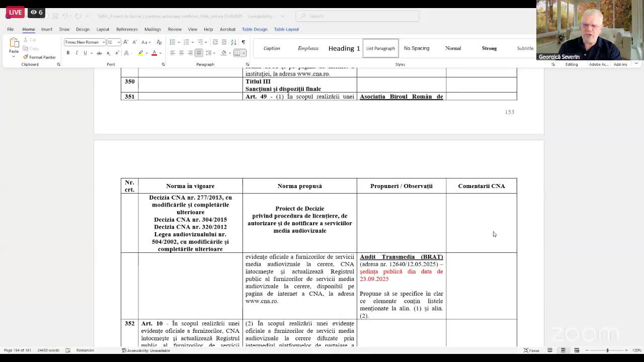The height and width of the screenshot is (362, 644).
Task: Expand the Borders dropdown arrow
Action: (x=244, y=53)
